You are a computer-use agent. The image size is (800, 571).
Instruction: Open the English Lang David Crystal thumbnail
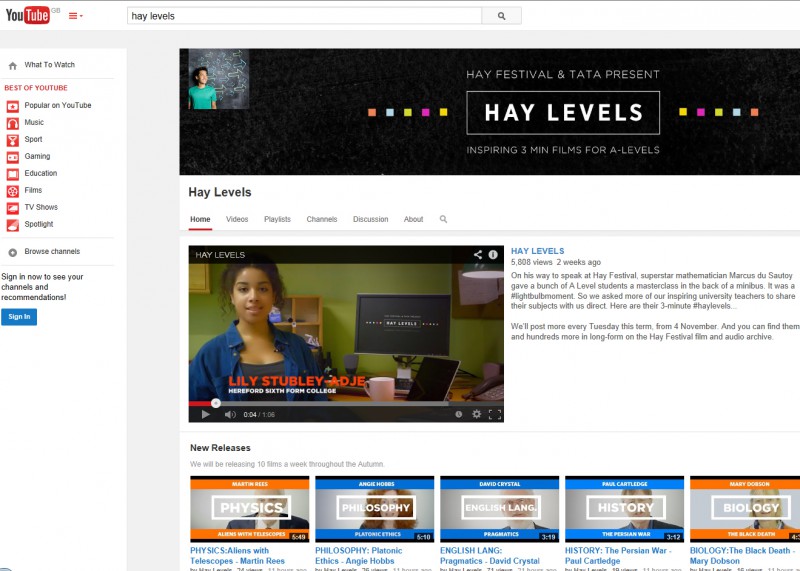499,509
